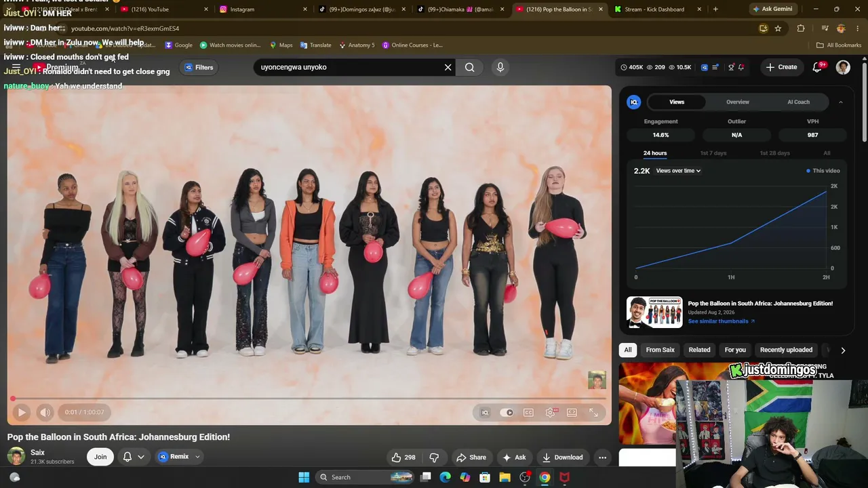Open vidIQ trophy achievements icon
The height and width of the screenshot is (488, 868).
[731, 67]
